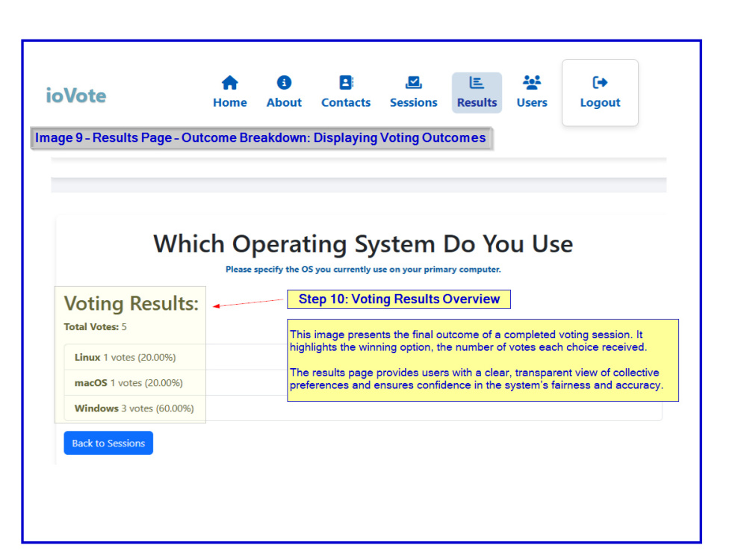Click the Users group icon
This screenshot has height=560, width=747.
pos(532,83)
